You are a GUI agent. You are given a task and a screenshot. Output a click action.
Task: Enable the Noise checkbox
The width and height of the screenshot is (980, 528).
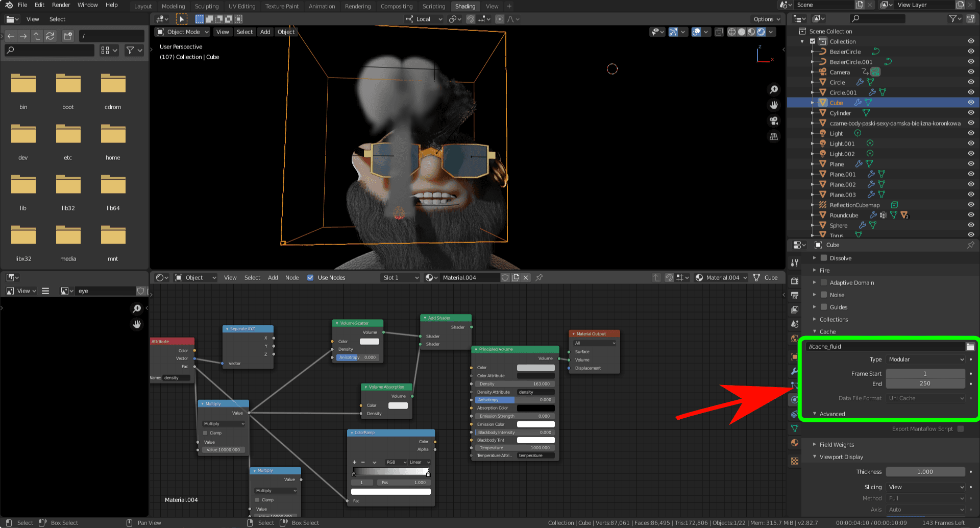[823, 295]
